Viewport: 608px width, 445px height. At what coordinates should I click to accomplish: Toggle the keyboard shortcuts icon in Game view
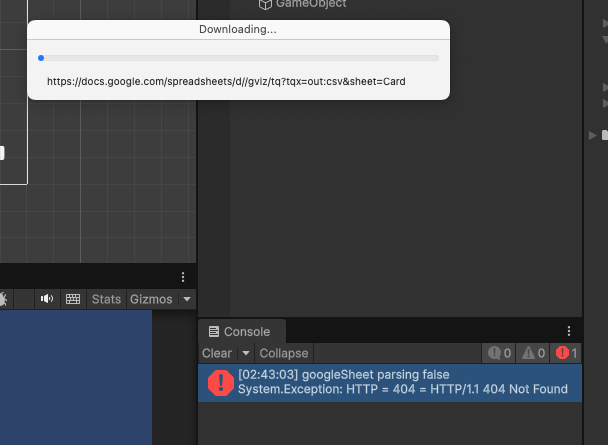(x=73, y=299)
